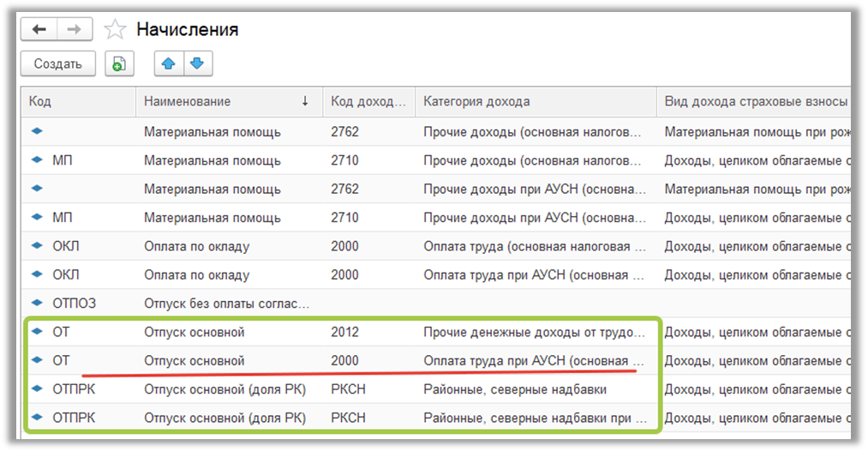The image size is (868, 452).
Task: Create new item by copying icon
Action: tap(120, 63)
